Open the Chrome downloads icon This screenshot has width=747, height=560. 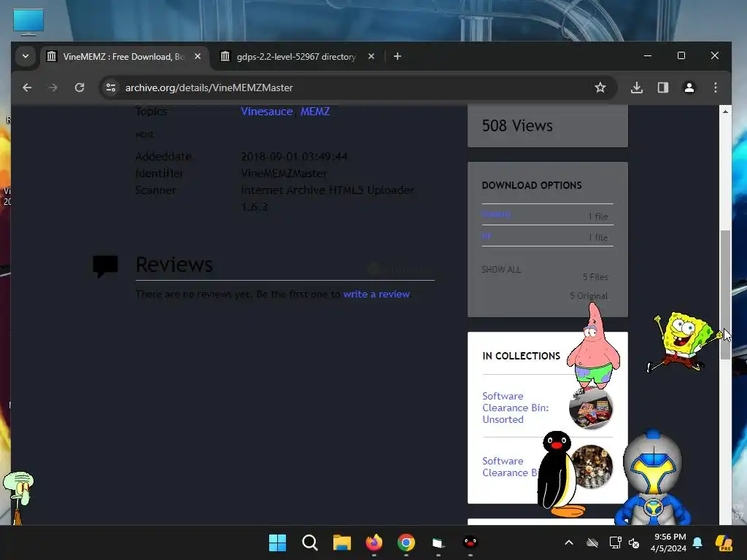coord(636,87)
